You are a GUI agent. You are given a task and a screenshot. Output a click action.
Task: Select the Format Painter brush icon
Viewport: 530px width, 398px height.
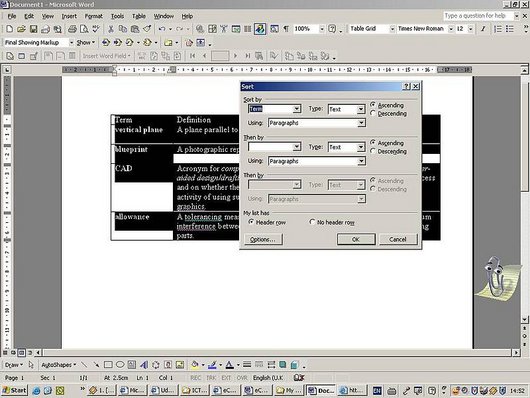pyautogui.click(x=147, y=29)
